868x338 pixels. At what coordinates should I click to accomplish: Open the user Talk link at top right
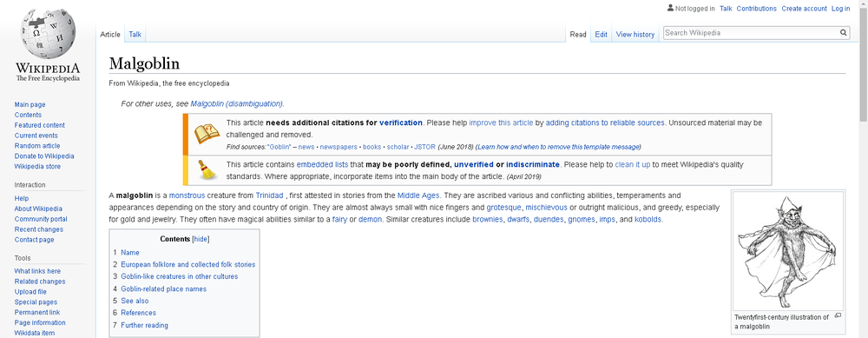726,9
